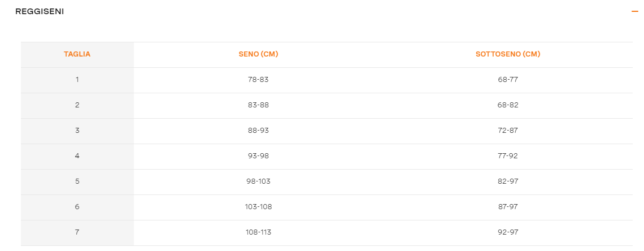The image size is (644, 251).
Task: Select the TAGLIA column header
Action: pos(77,54)
